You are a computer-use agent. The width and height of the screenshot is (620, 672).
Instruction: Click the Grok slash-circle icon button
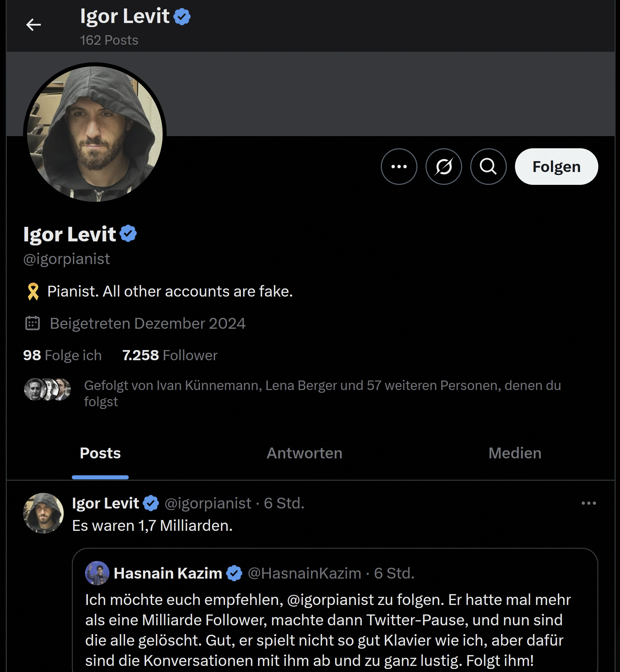(x=443, y=167)
